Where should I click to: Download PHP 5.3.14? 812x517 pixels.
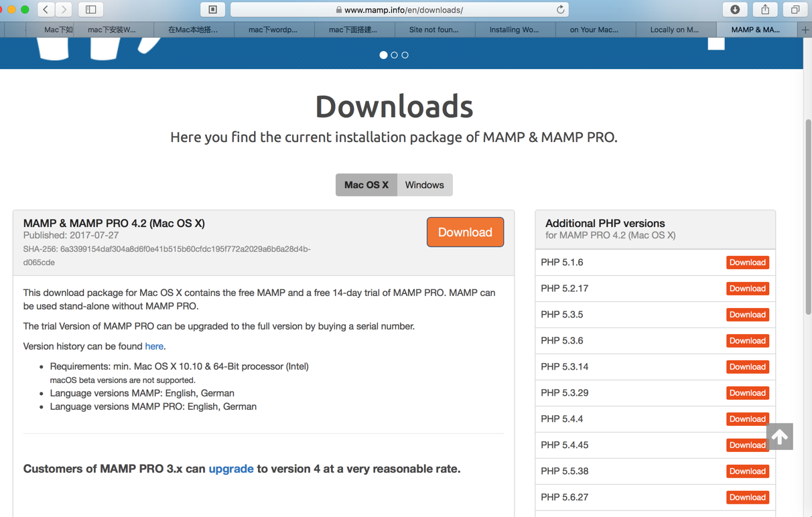point(748,367)
